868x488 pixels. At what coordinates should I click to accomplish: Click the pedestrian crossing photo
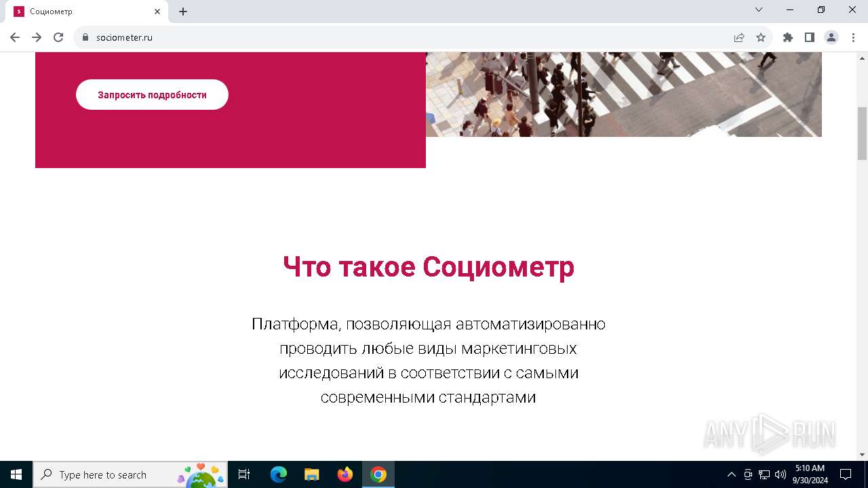click(624, 94)
